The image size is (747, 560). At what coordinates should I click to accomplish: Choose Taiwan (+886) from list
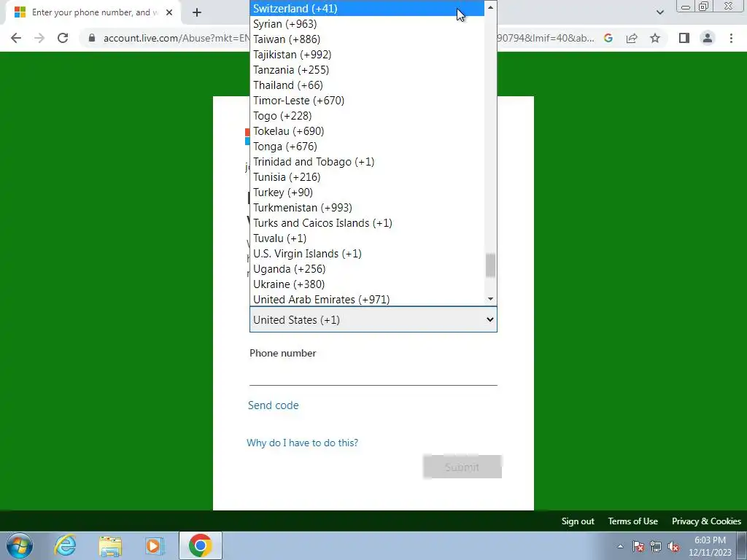[x=367, y=39]
